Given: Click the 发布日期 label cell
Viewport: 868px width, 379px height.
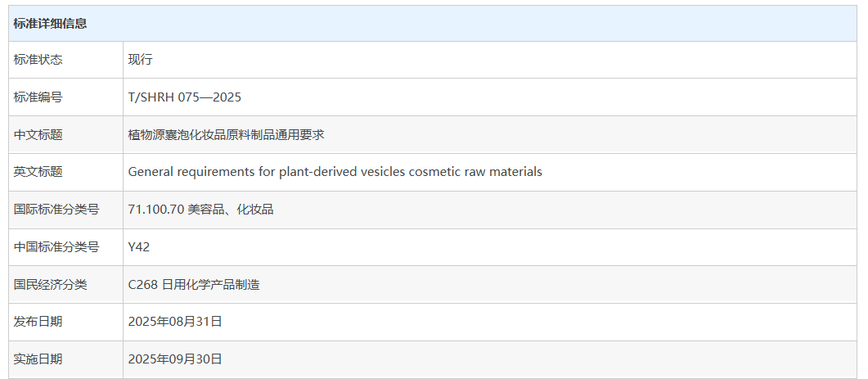Looking at the screenshot, I should [38, 322].
